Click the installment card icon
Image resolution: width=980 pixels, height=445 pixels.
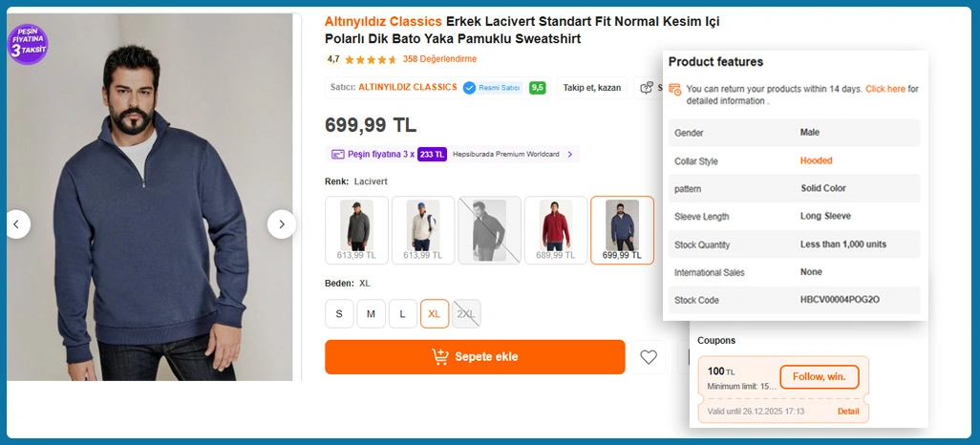point(337,154)
